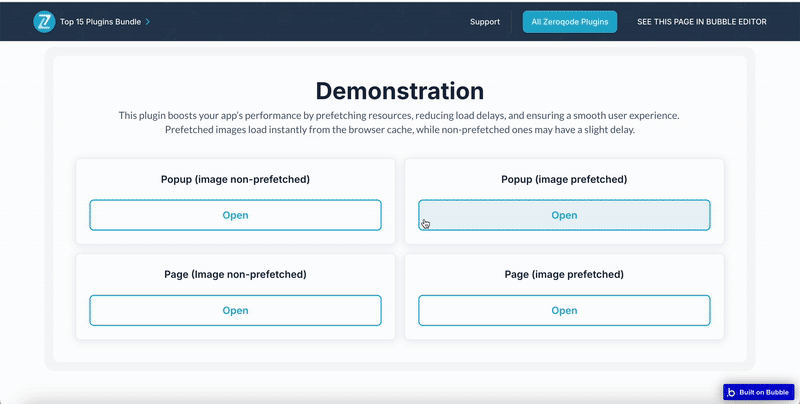
Task: Click the Zeroqode logo icon
Action: click(x=44, y=22)
